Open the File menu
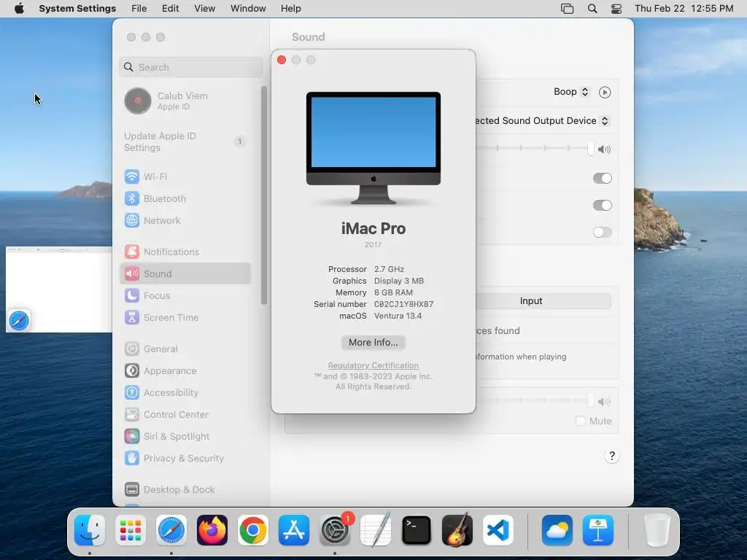Viewport: 747px width, 560px height. pos(139,9)
